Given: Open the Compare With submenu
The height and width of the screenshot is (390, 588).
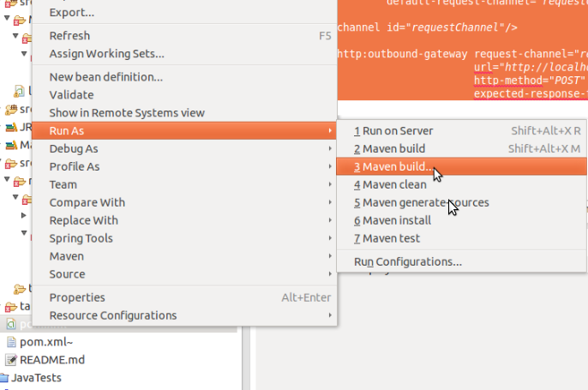Looking at the screenshot, I should coord(184,202).
